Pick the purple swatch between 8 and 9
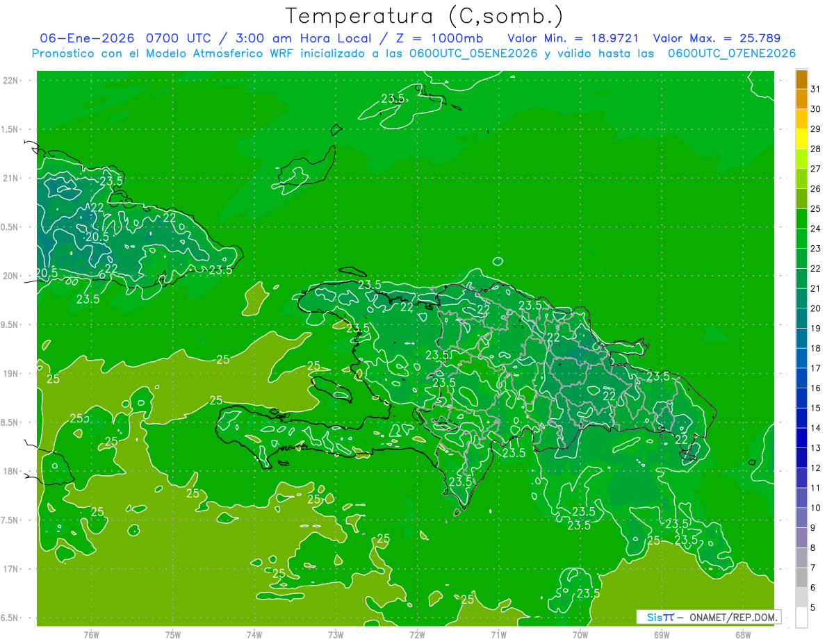 coord(801,538)
